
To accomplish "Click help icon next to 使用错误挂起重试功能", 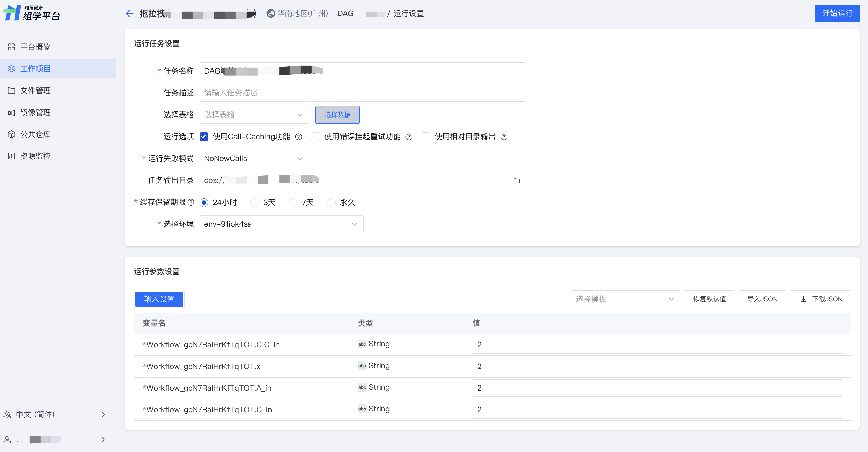I will pyautogui.click(x=408, y=137).
